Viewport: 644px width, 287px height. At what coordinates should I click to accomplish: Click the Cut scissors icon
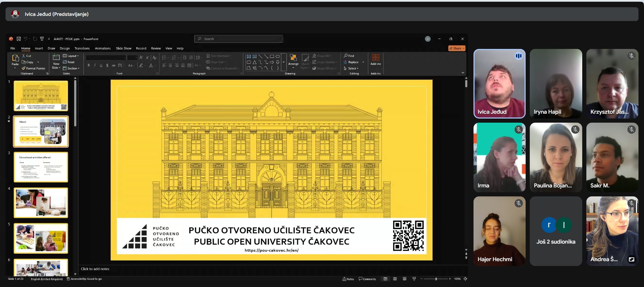click(x=24, y=56)
